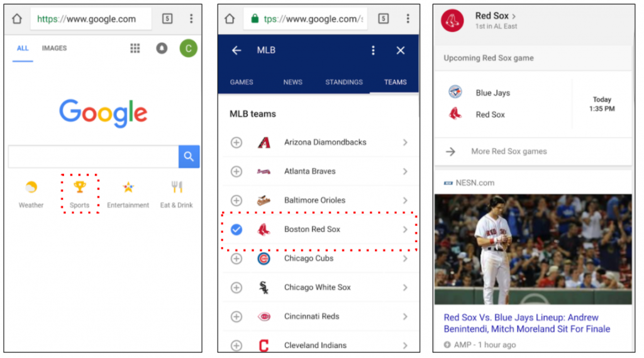The image size is (644, 358).
Task: Follow Cleveland Indians with plus toggle
Action: click(x=236, y=345)
